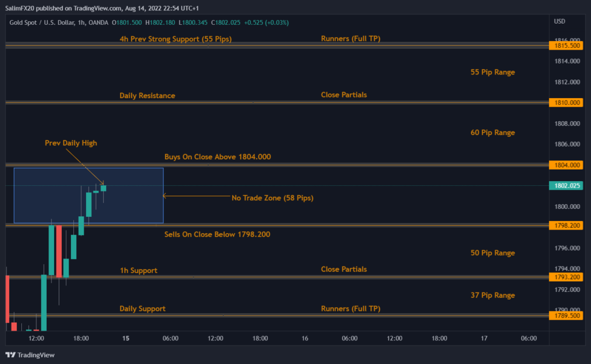The image size is (591, 364).
Task: Select the orange 1815.500 price label
Action: pyautogui.click(x=567, y=45)
